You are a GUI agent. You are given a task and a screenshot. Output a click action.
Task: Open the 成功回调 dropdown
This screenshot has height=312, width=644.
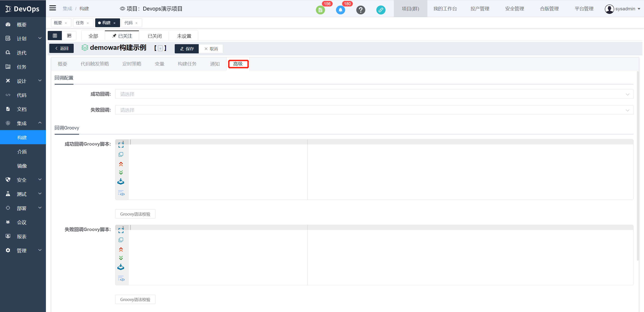(x=374, y=94)
